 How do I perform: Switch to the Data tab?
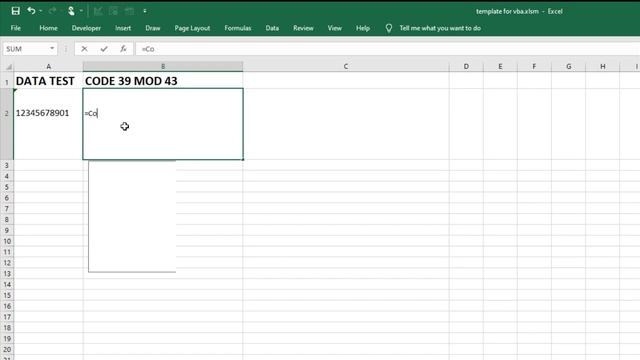272,28
